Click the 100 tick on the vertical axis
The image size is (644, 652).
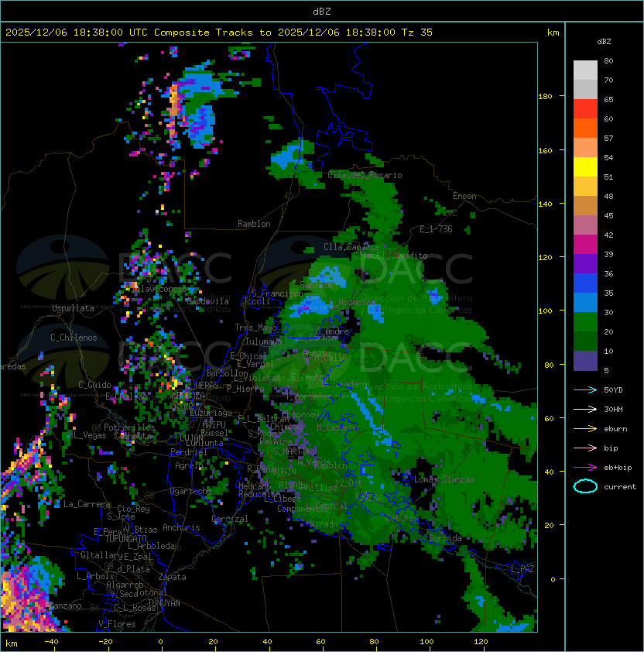pos(545,311)
